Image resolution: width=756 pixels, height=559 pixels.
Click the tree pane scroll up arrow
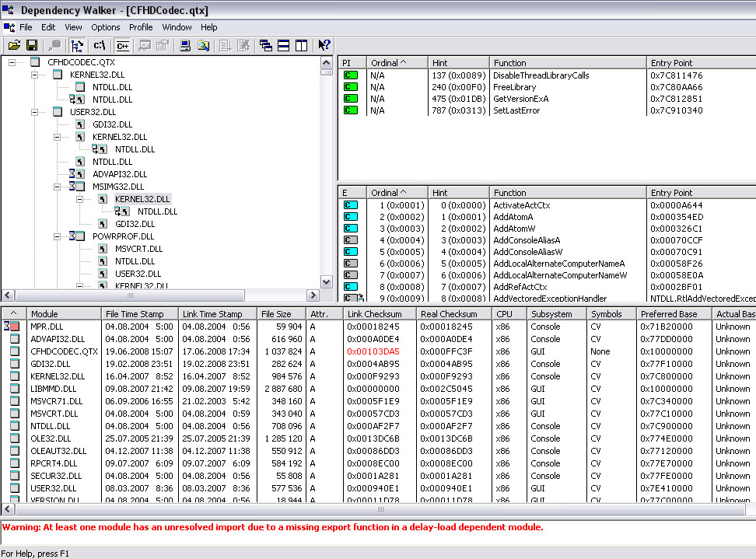click(x=327, y=63)
